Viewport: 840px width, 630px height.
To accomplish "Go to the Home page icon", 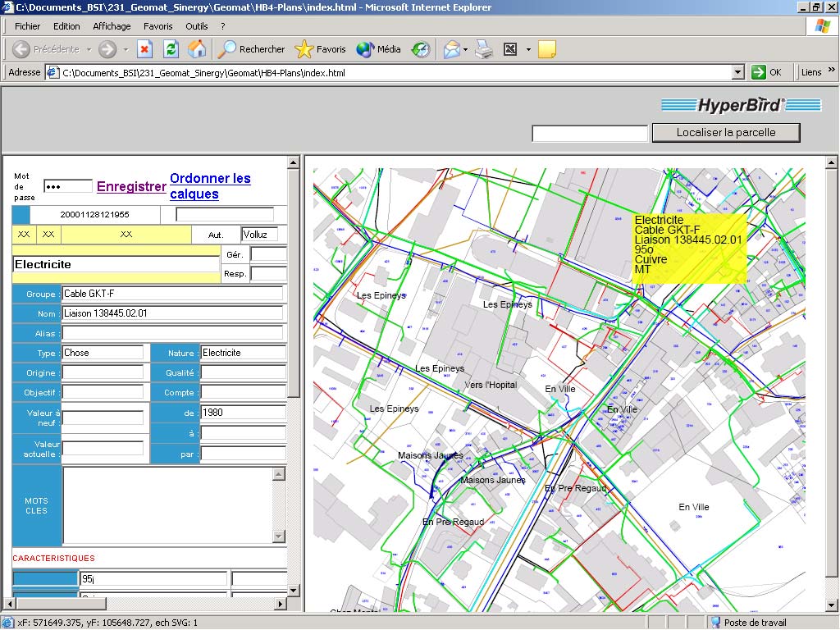I will (x=197, y=49).
